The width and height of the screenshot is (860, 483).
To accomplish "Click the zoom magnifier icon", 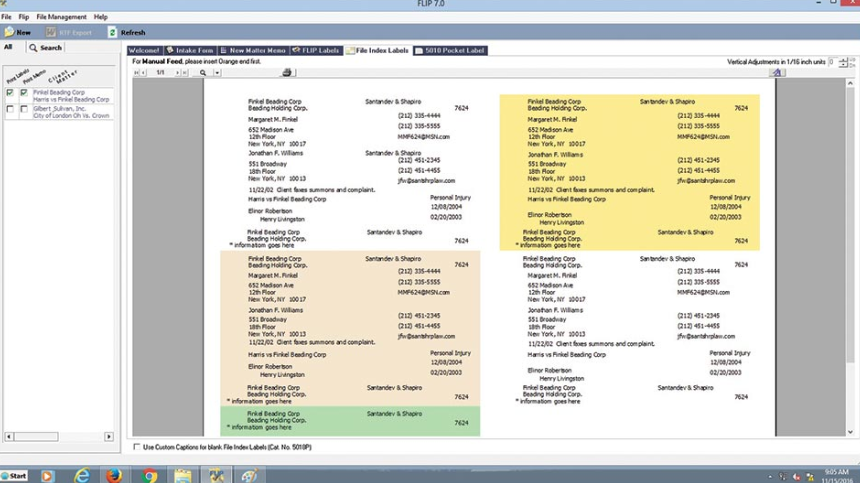I will 203,72.
